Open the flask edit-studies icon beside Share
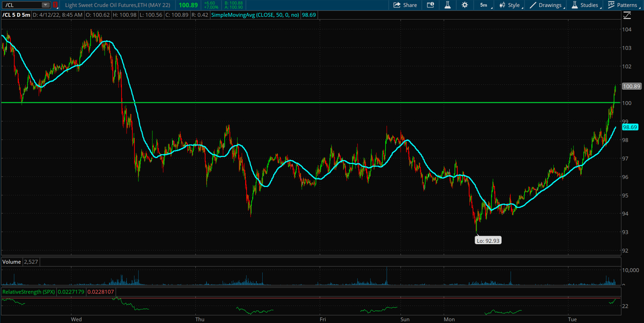 pos(448,5)
